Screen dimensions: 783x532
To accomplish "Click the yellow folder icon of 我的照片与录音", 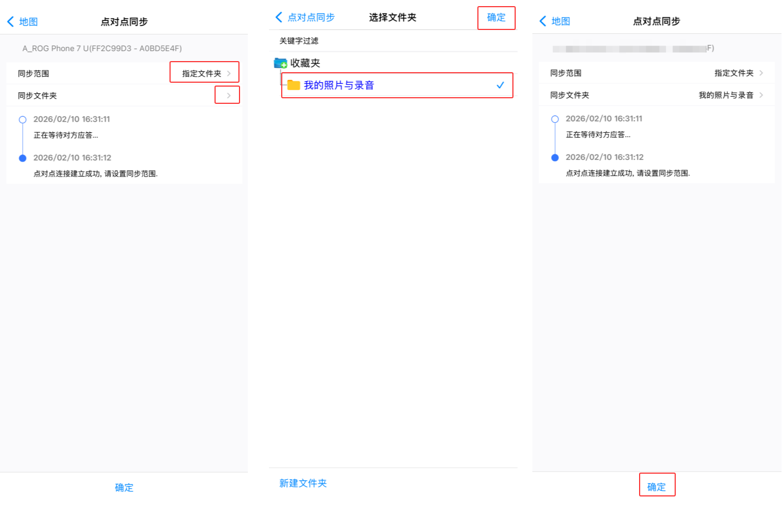I will click(293, 85).
